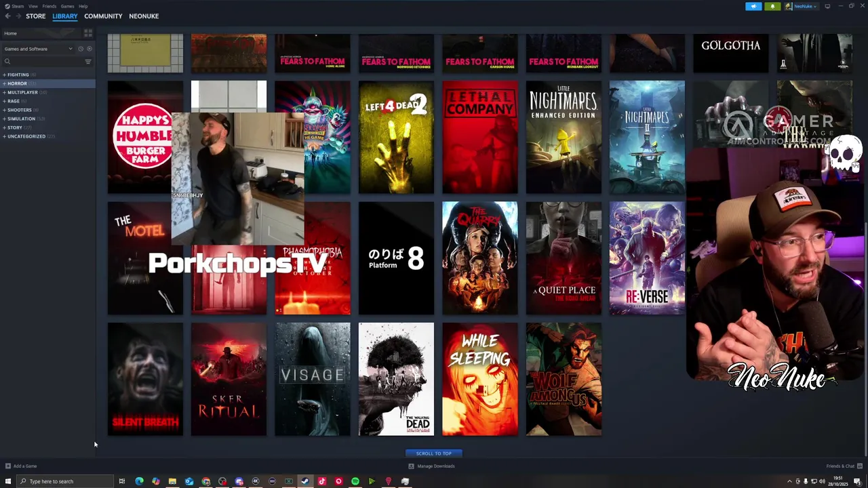868x488 pixels.
Task: Open the Windows Start menu
Action: 8,481
